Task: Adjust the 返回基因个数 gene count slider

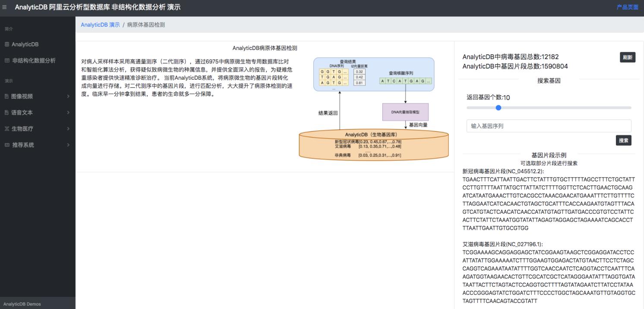Action: (x=498, y=108)
